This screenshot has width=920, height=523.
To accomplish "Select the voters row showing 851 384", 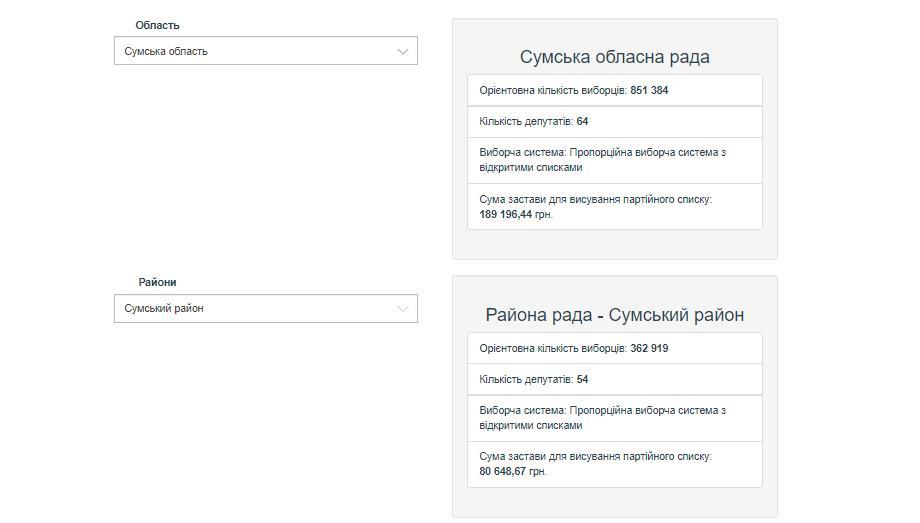I will point(614,90).
